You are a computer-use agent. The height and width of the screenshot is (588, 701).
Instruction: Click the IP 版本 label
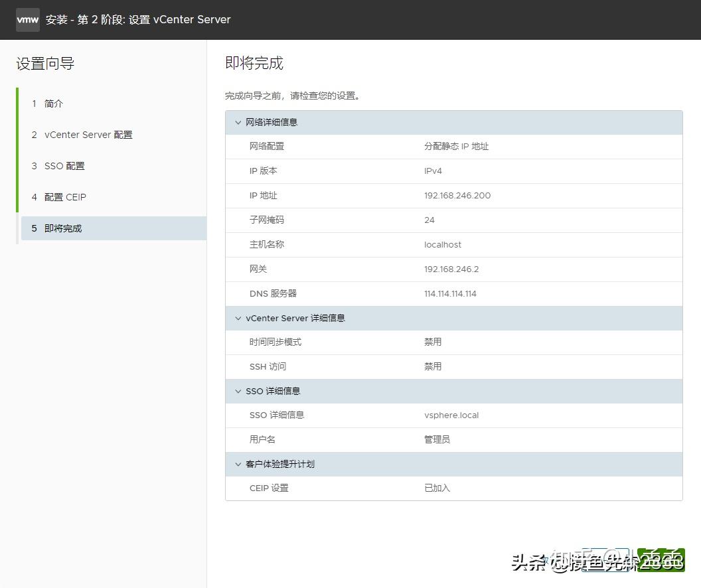[264, 171]
